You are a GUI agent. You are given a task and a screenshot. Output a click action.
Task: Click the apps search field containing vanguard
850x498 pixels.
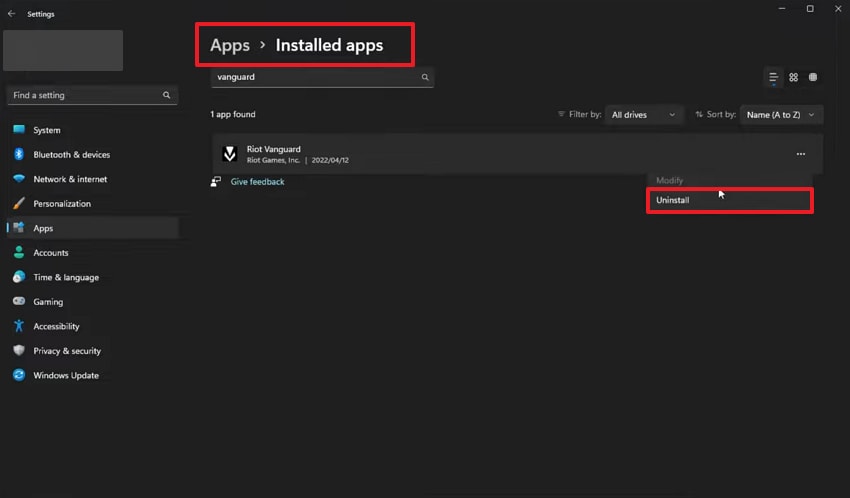(322, 77)
